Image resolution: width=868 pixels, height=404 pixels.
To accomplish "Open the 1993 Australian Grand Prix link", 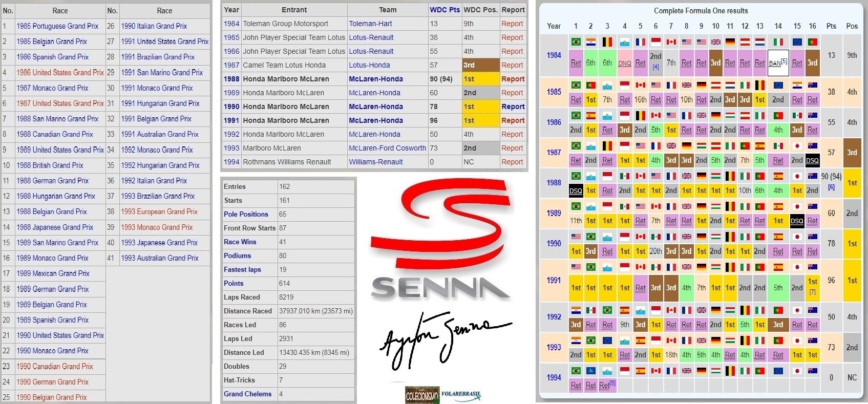I will (160, 258).
